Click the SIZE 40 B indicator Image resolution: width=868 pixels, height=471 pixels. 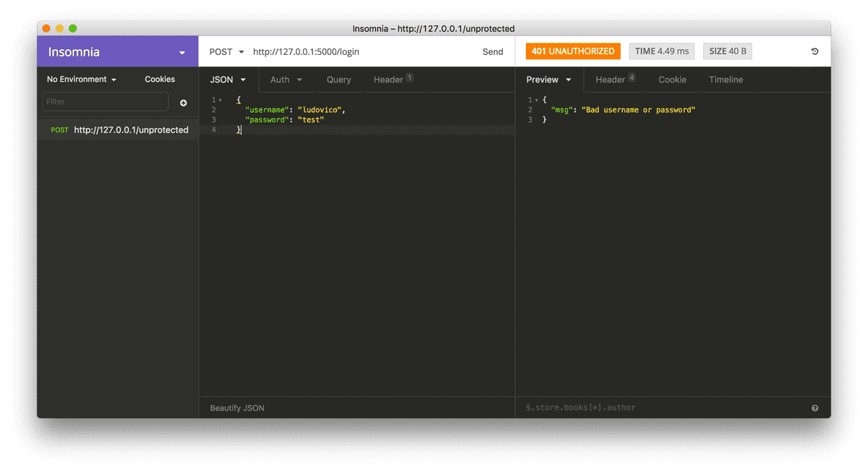coord(728,51)
